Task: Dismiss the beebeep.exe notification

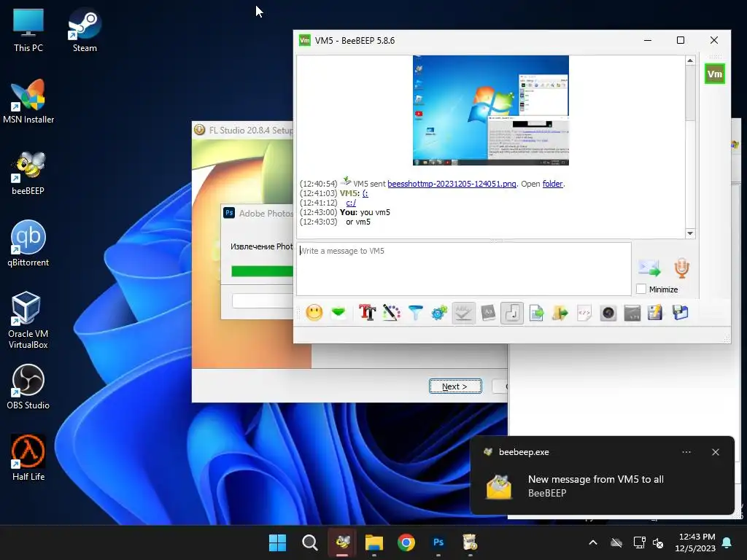Action: tap(715, 452)
